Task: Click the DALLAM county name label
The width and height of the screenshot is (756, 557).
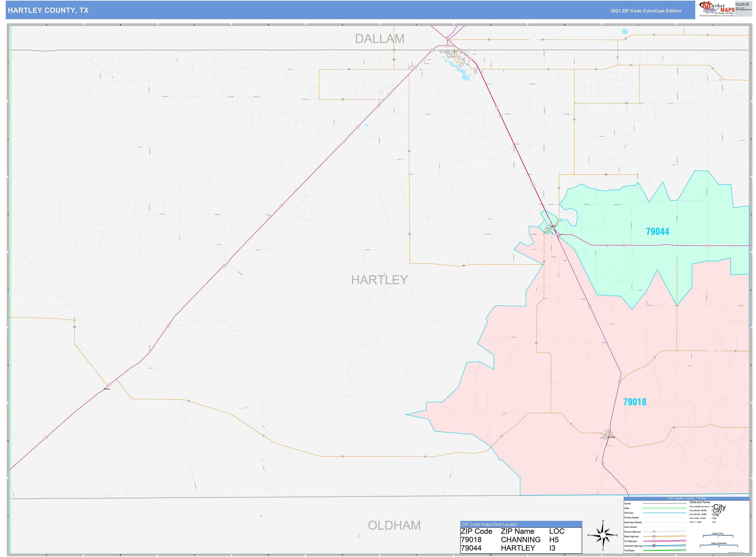Action: click(379, 39)
